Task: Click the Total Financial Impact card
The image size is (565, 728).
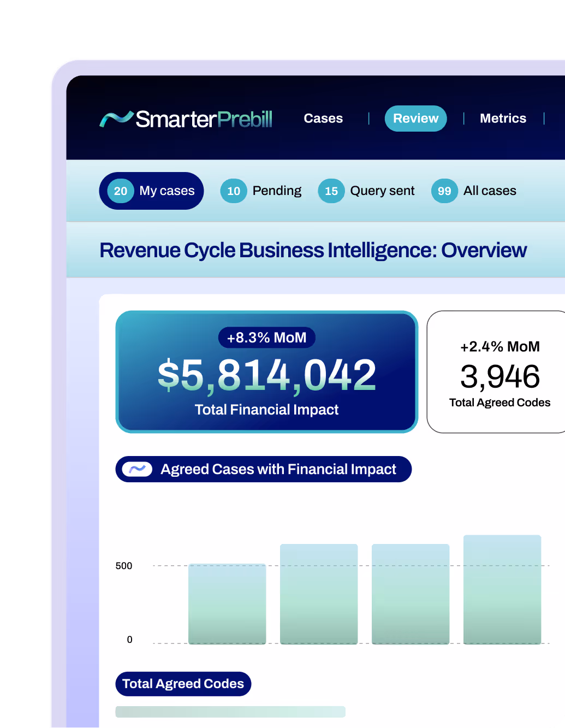Action: pyautogui.click(x=267, y=372)
